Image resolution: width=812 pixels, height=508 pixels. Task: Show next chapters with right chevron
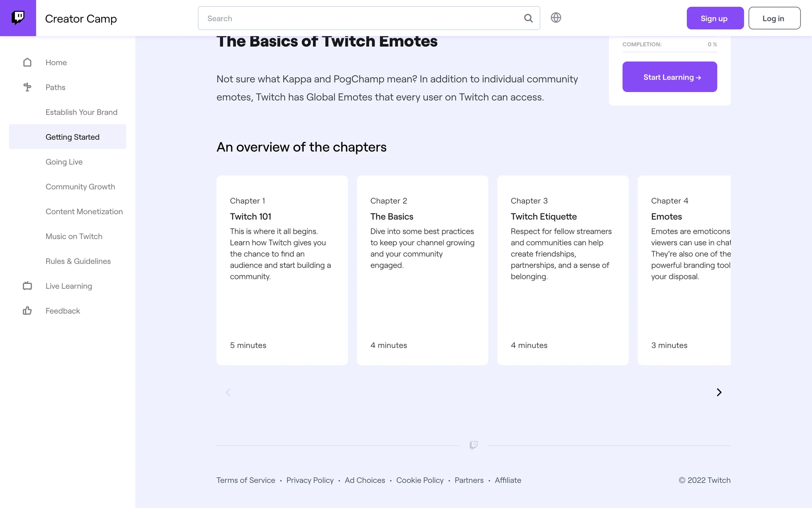pyautogui.click(x=719, y=392)
